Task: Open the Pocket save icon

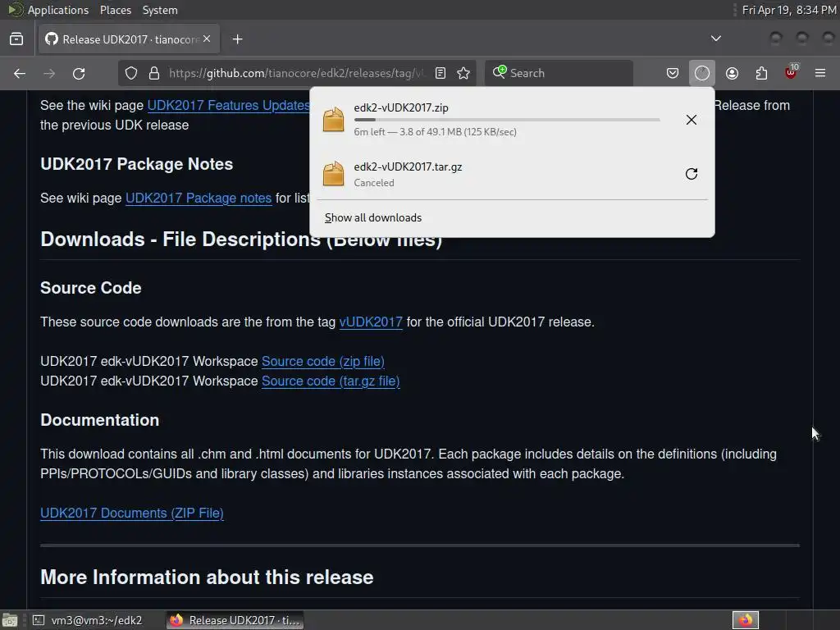Action: 673,73
